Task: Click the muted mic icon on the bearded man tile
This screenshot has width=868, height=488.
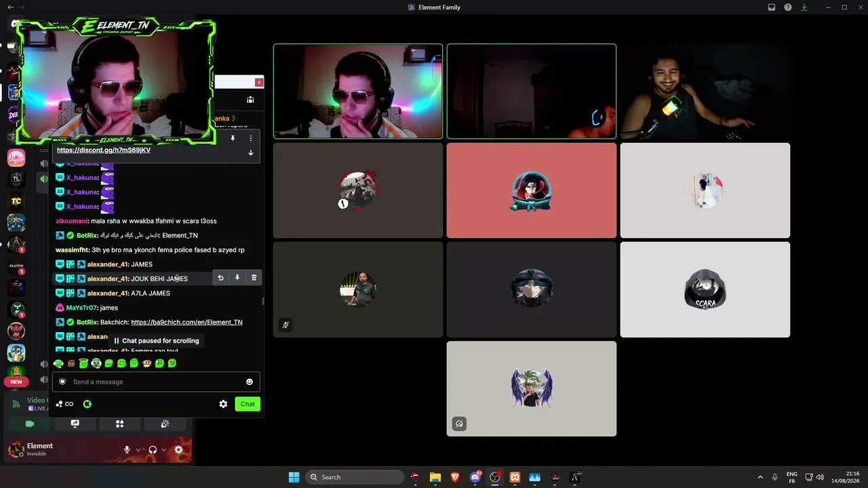Action: coord(285,325)
